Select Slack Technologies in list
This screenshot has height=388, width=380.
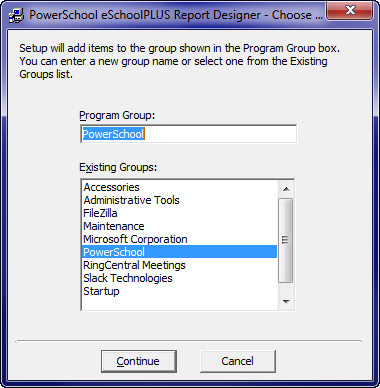click(179, 278)
